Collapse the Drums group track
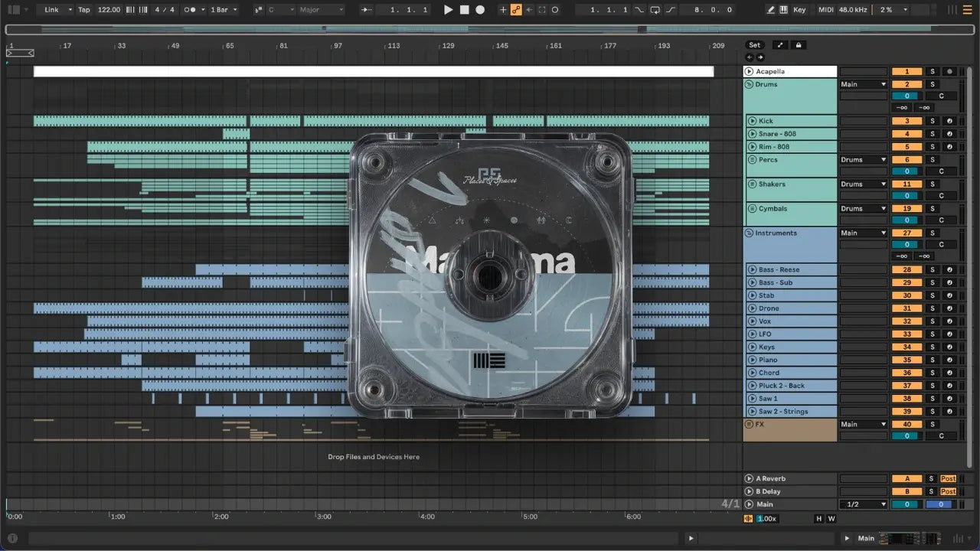980x551 pixels. 750,84
